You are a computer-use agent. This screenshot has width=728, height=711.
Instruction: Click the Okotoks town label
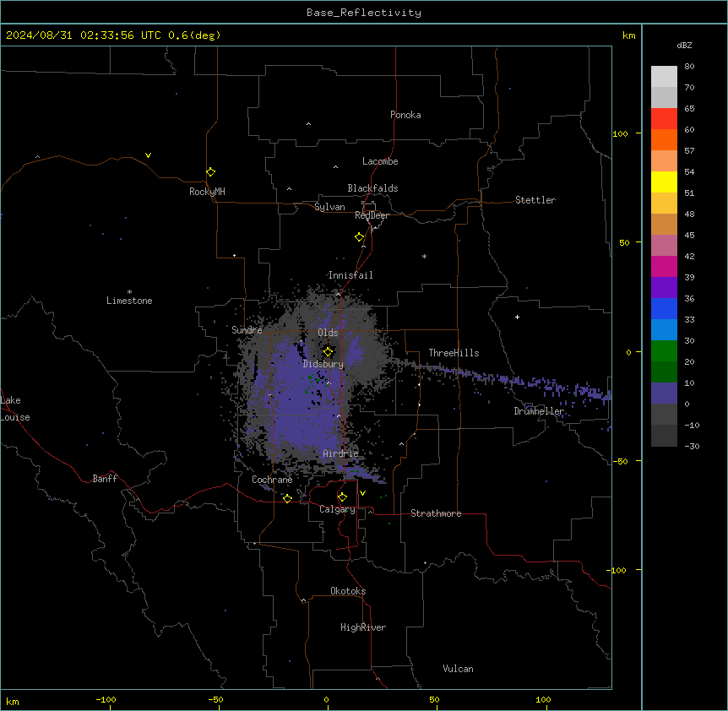tap(348, 591)
